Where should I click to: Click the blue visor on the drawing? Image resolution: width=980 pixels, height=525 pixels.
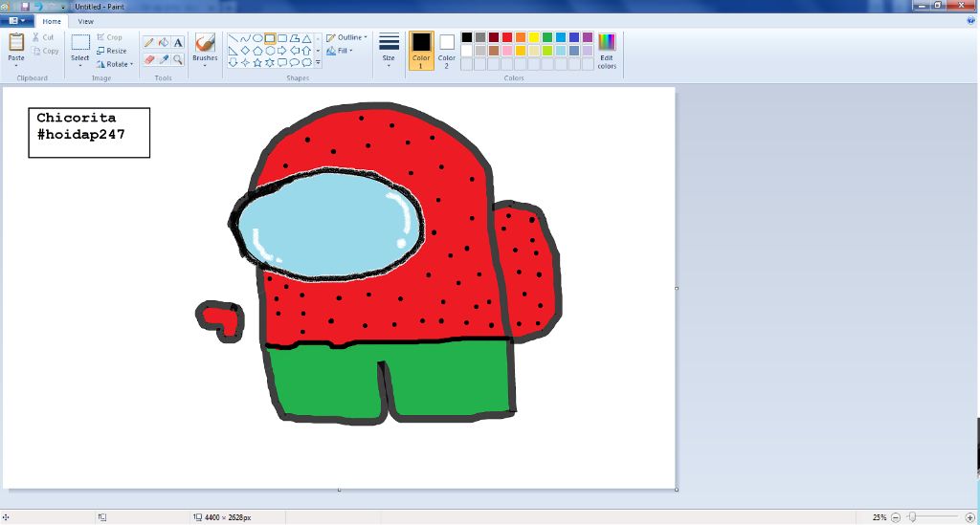[330, 224]
